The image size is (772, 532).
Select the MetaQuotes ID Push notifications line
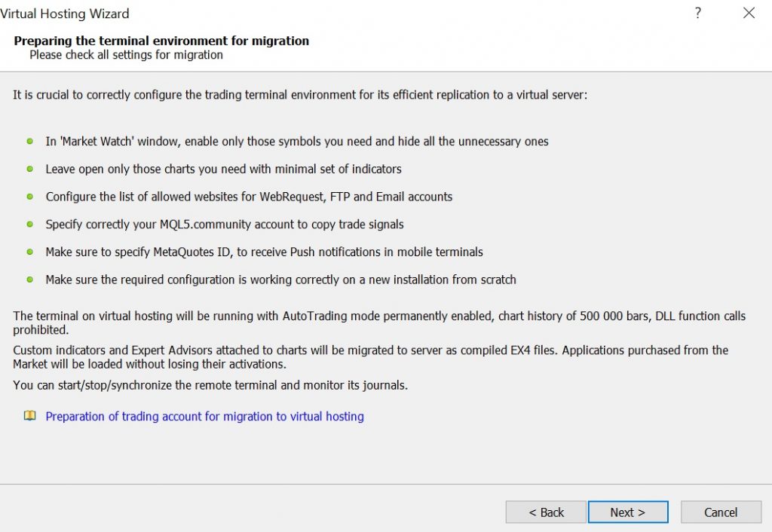coord(264,252)
